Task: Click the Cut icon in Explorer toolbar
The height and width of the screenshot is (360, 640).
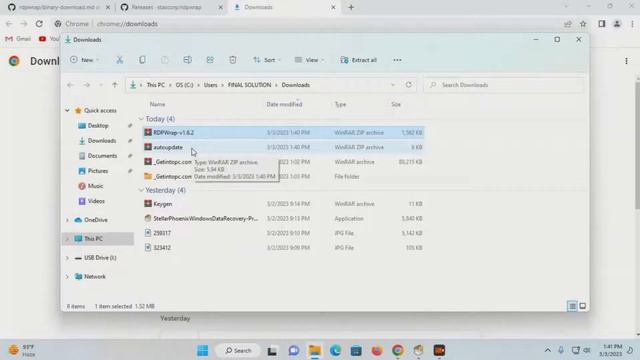Action: (120, 60)
